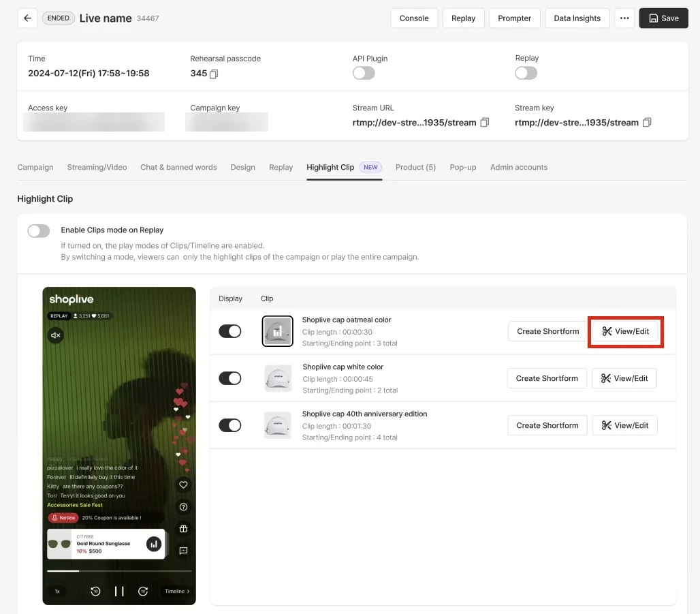Rewind 10 seconds in the preview
Image resolution: width=700 pixels, height=614 pixels.
95,592
